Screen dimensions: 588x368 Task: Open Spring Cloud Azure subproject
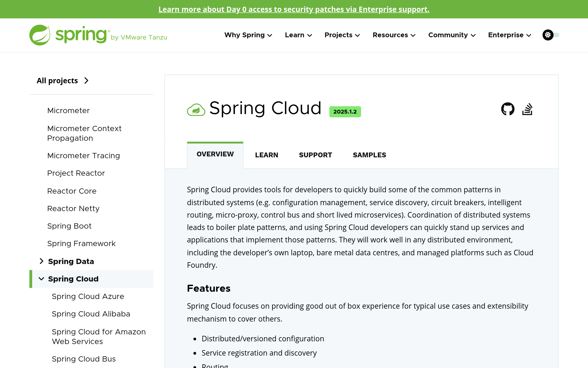pyautogui.click(x=88, y=296)
